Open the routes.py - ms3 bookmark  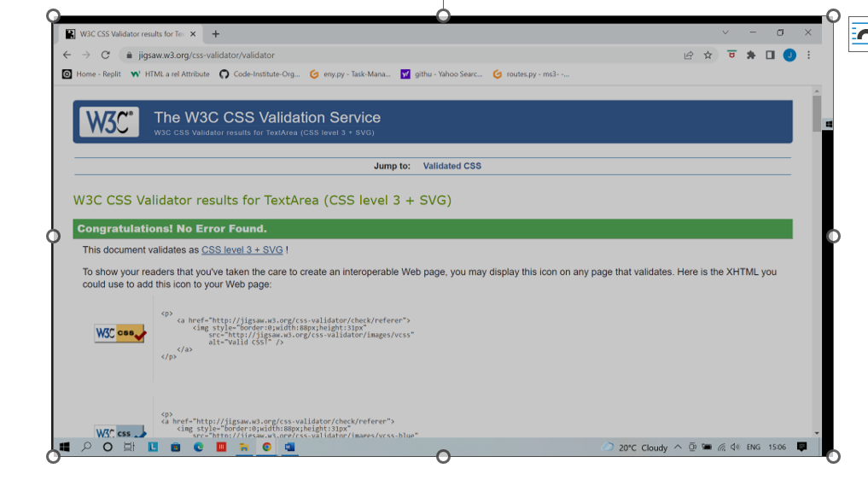(x=531, y=73)
